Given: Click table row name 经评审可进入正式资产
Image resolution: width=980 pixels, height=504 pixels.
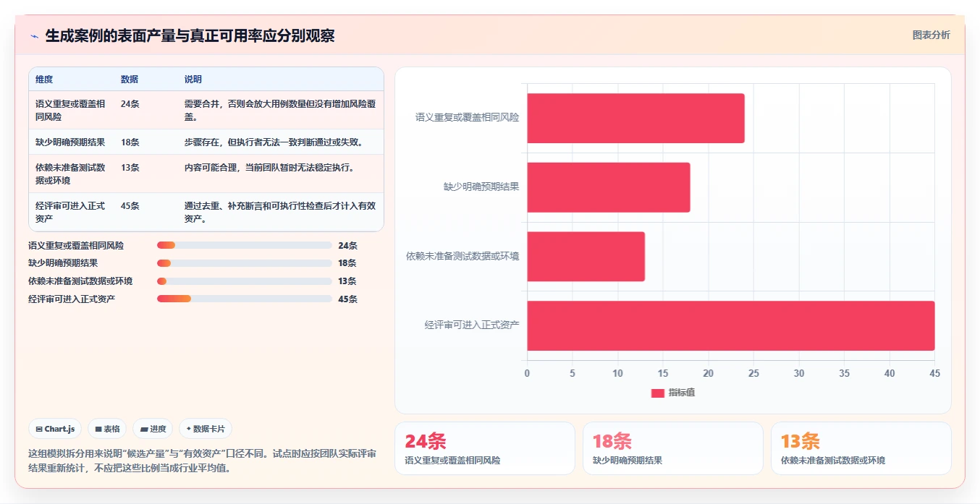Looking at the screenshot, I should pyautogui.click(x=70, y=213).
